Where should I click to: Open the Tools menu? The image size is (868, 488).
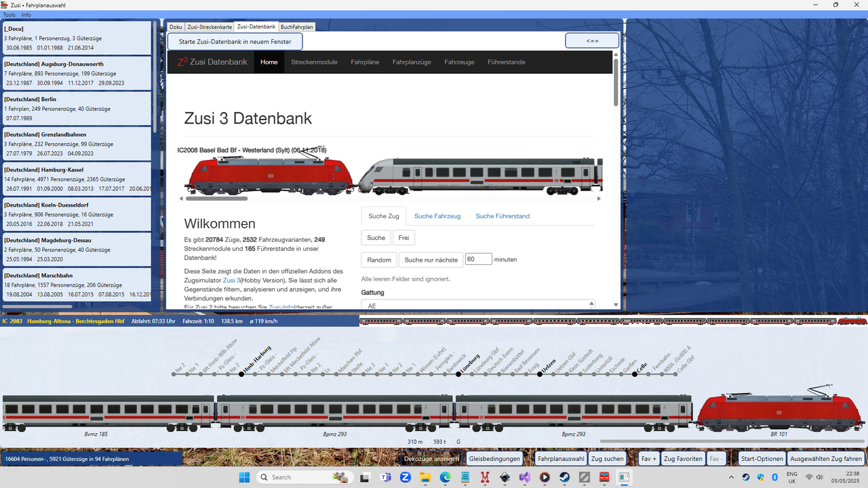(x=9, y=15)
